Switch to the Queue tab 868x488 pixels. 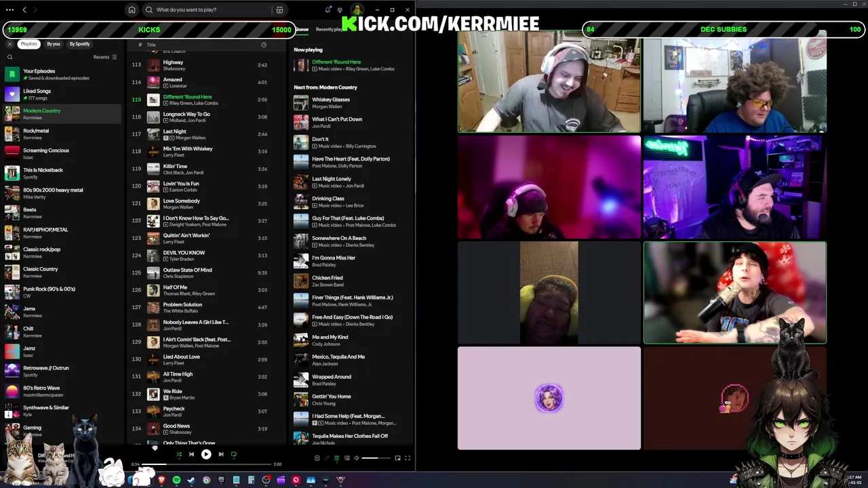pos(302,29)
